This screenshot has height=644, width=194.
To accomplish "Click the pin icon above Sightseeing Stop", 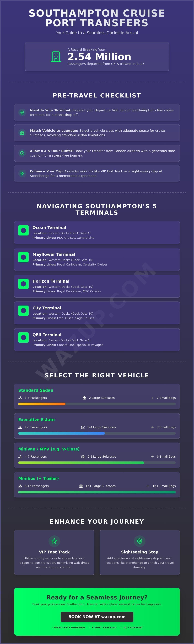I will click(x=140, y=541).
